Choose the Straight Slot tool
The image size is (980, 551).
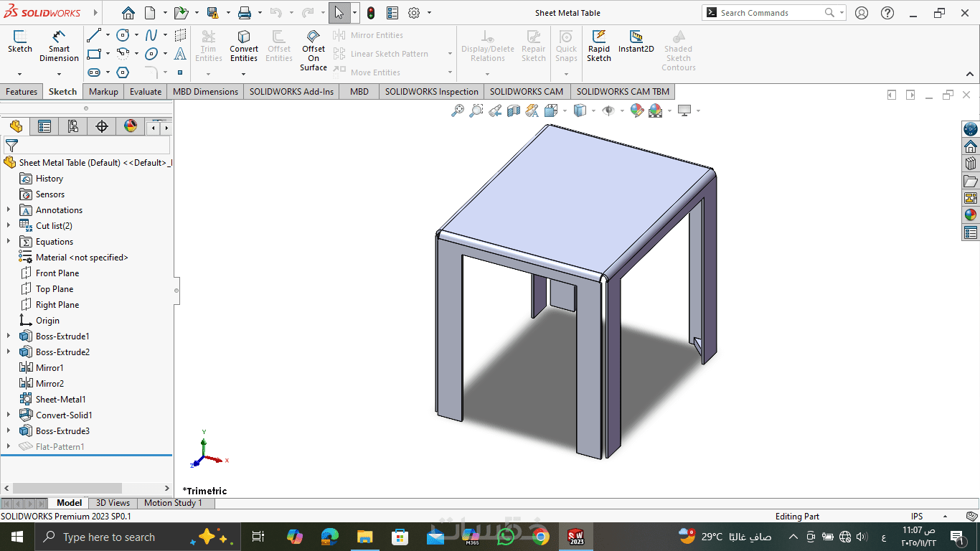point(94,72)
